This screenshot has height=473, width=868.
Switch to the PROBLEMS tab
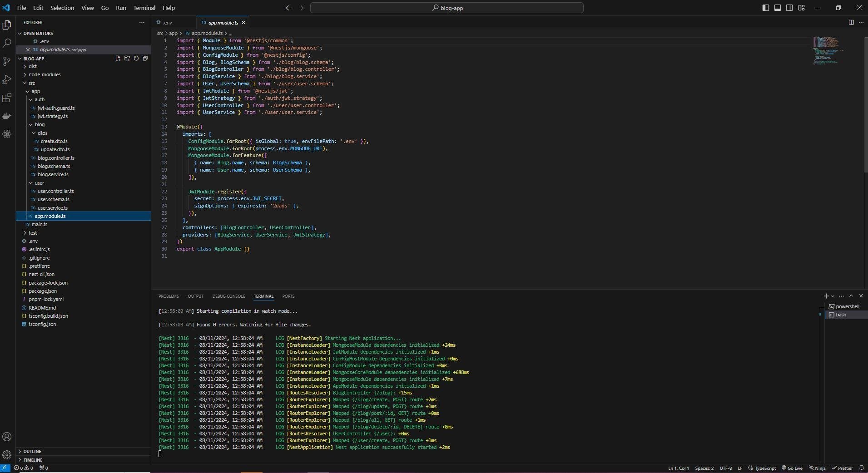(x=168, y=296)
